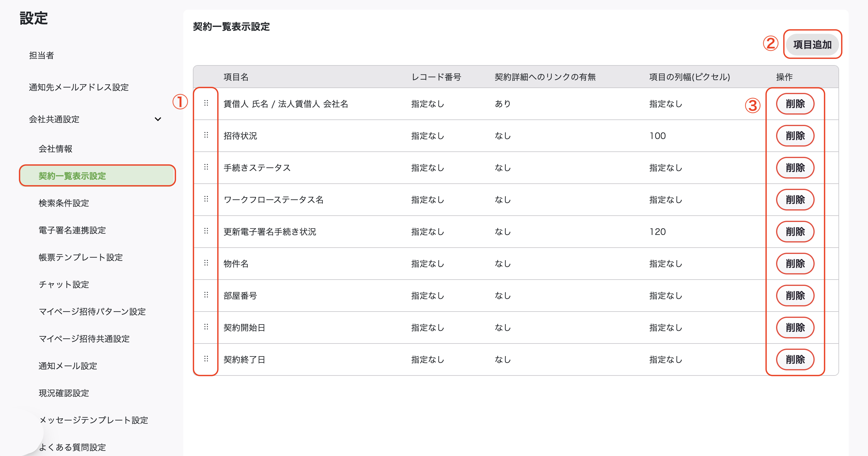This screenshot has height=456, width=868.
Task: Open マイページ招待パターン設定 page
Action: pyautogui.click(x=92, y=311)
